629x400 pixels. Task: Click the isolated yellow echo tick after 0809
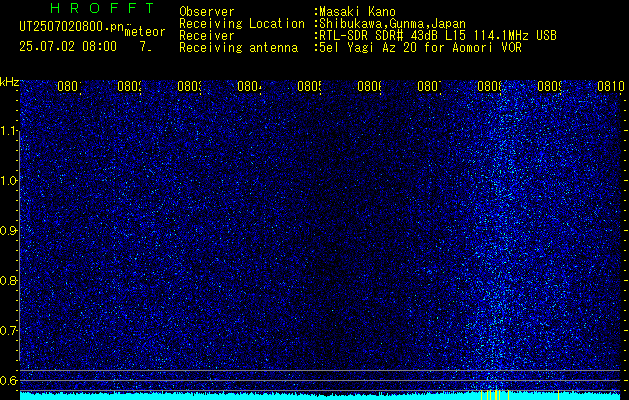[x=558, y=395]
